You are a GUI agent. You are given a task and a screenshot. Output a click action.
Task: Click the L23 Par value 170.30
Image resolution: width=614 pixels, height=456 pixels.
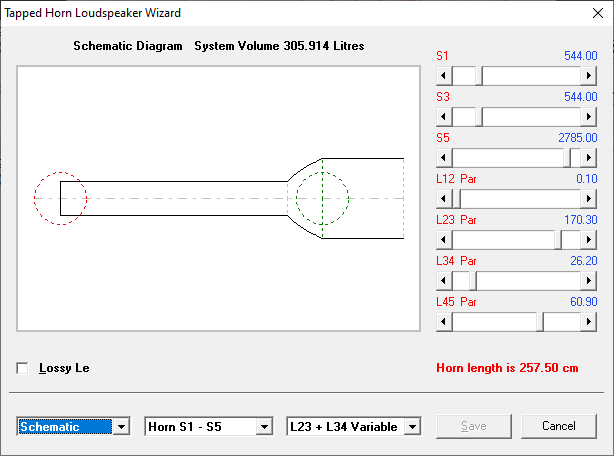click(580, 220)
